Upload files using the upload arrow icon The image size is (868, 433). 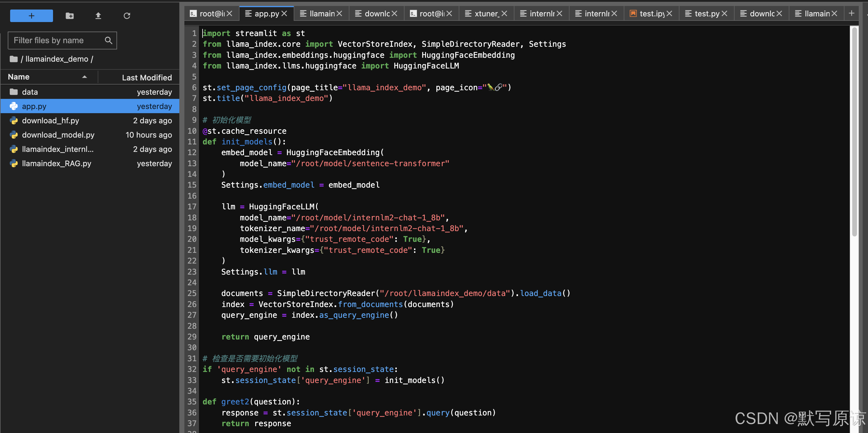coord(98,15)
